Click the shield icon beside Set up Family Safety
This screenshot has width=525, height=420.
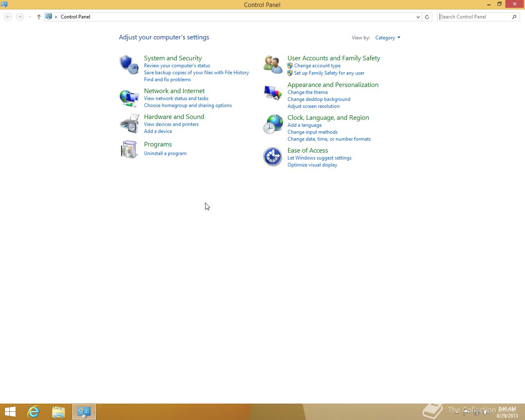[290, 73]
